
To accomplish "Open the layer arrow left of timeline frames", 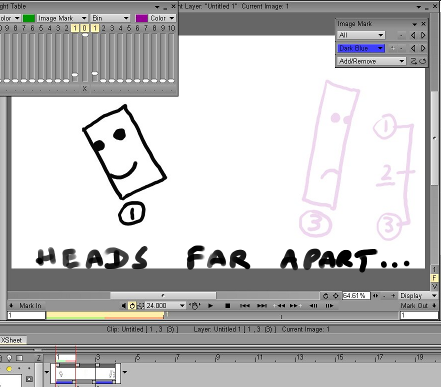I will (x=47, y=372).
